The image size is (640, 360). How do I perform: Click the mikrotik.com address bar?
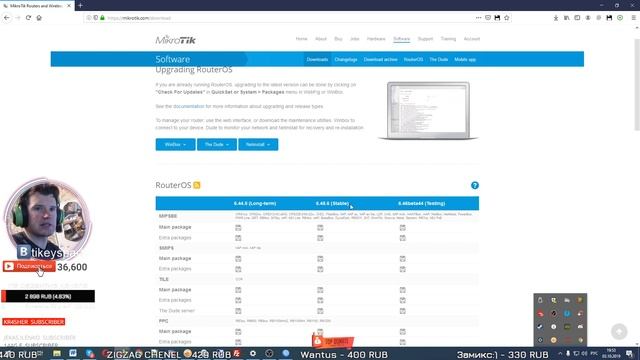[278, 18]
